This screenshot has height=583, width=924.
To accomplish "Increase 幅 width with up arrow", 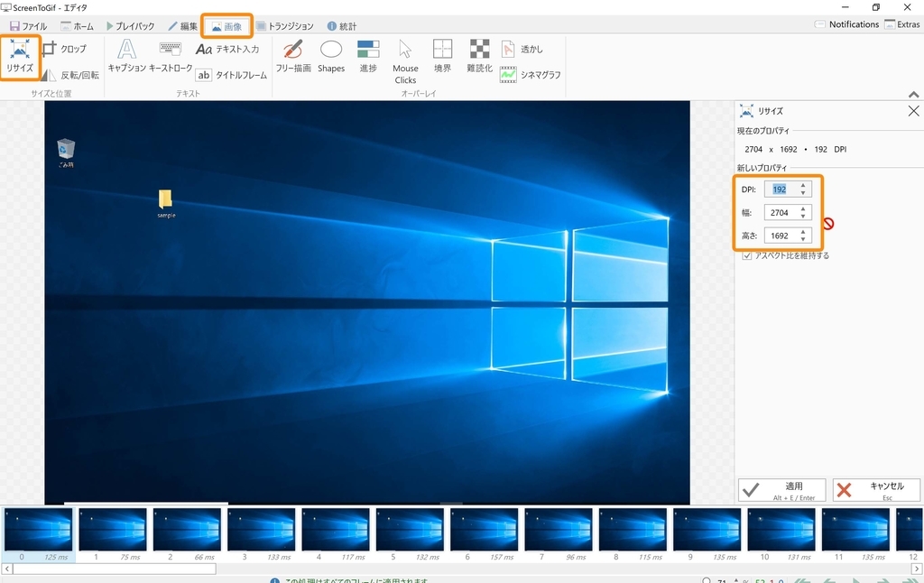I will tap(802, 208).
